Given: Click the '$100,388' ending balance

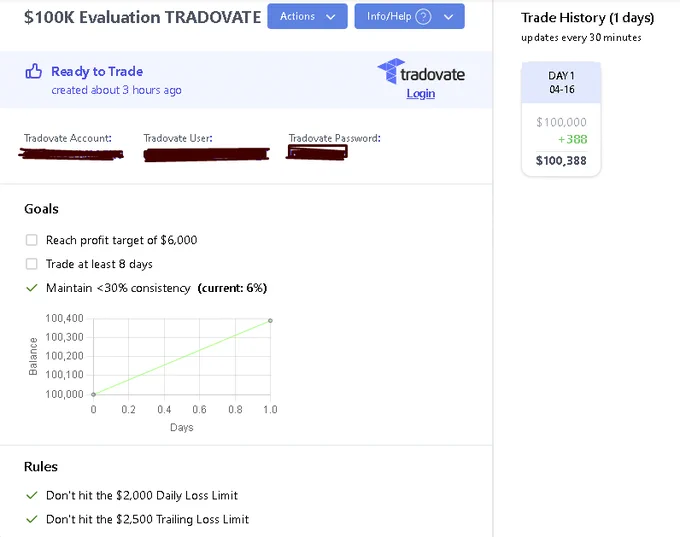Looking at the screenshot, I should click(x=561, y=160).
